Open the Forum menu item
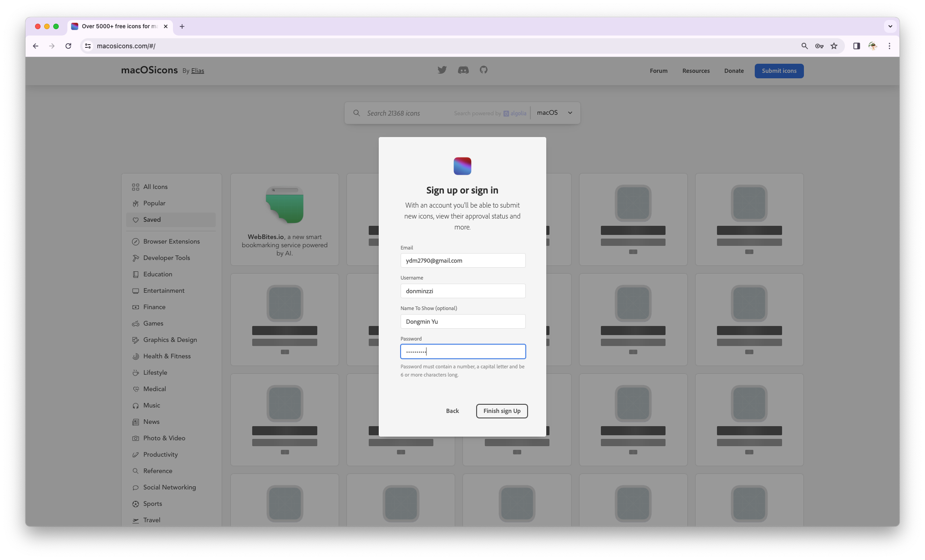 (x=658, y=71)
